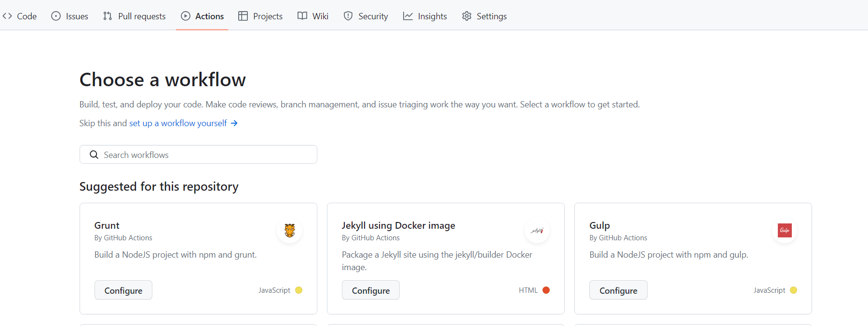Click JavaScript label on Grunt card
This screenshot has height=326, width=868.
[x=274, y=290]
